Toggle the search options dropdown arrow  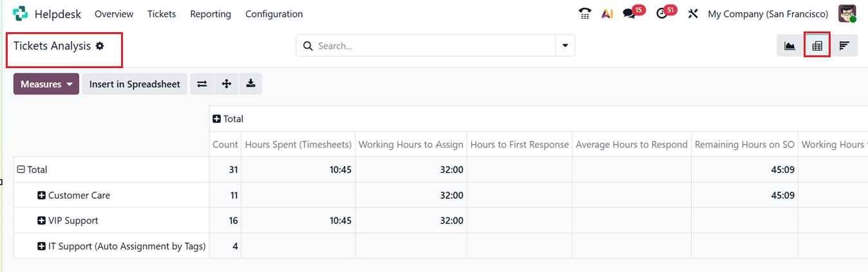(x=565, y=46)
